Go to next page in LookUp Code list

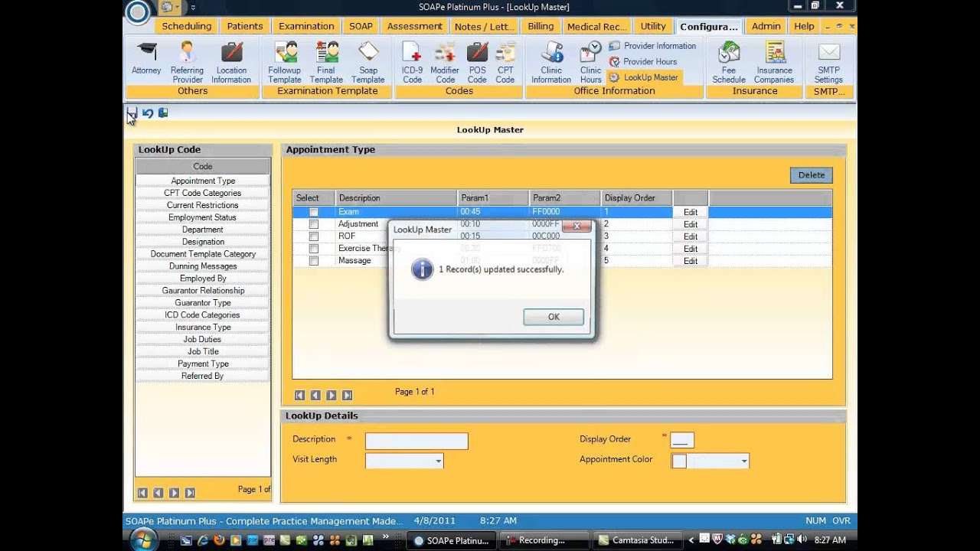pyautogui.click(x=174, y=493)
